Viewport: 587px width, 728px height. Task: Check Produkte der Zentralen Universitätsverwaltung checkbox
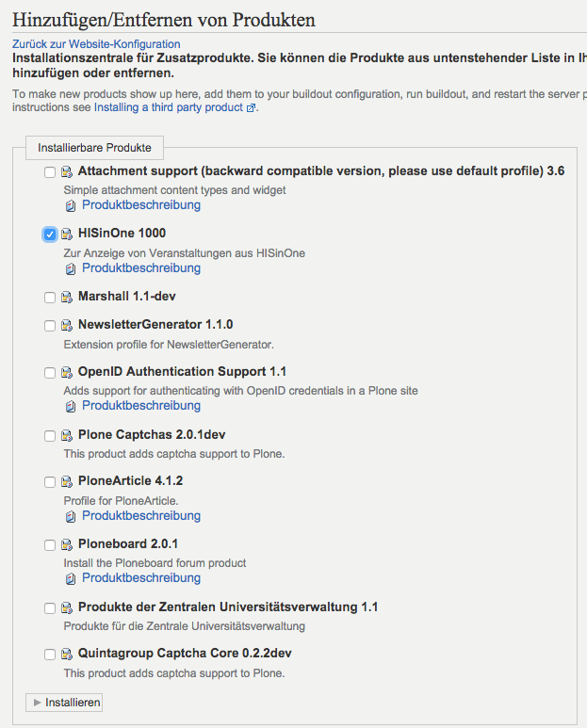coord(50,608)
